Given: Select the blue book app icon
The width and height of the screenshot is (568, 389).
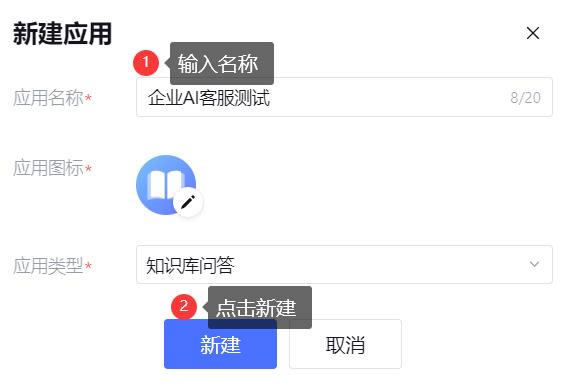Looking at the screenshot, I should coord(166,185).
